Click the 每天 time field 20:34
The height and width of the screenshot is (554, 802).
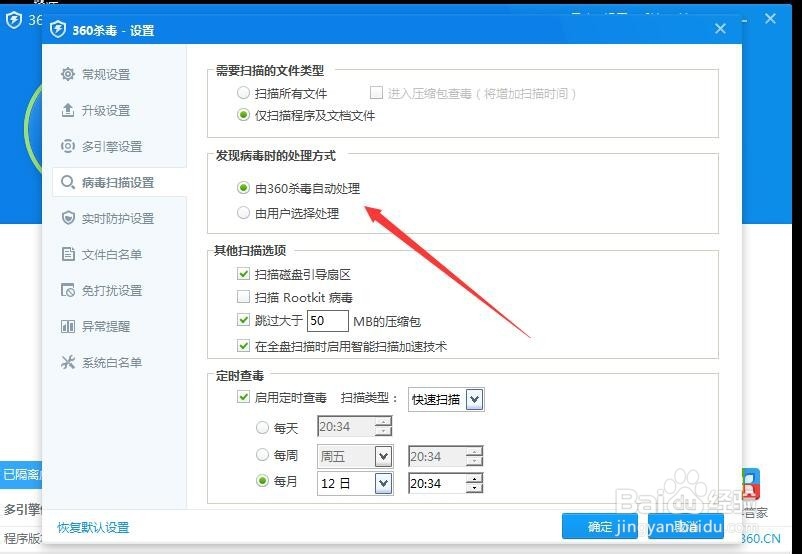[346, 427]
